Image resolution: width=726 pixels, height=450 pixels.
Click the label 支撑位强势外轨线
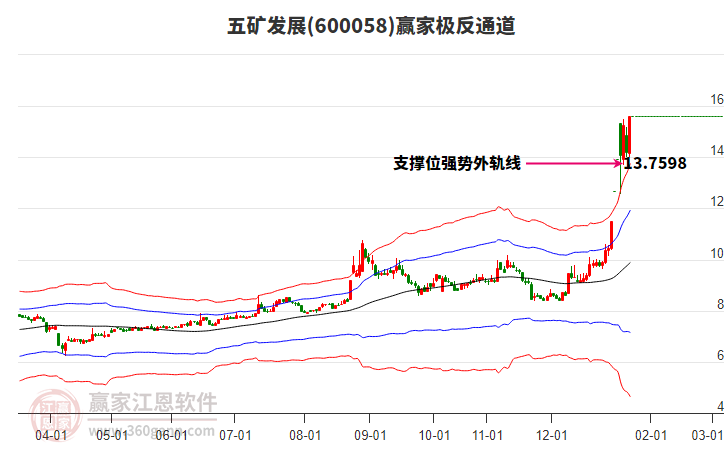pyautogui.click(x=457, y=163)
